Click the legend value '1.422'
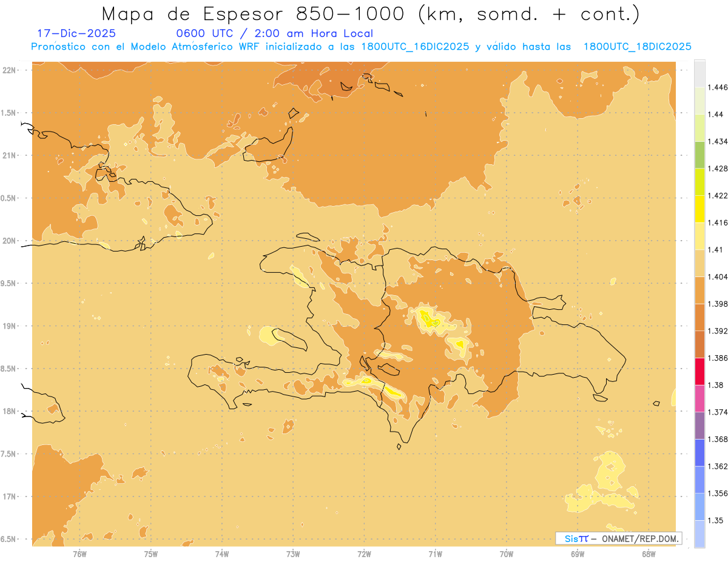This screenshot has width=728, height=562. point(717,195)
